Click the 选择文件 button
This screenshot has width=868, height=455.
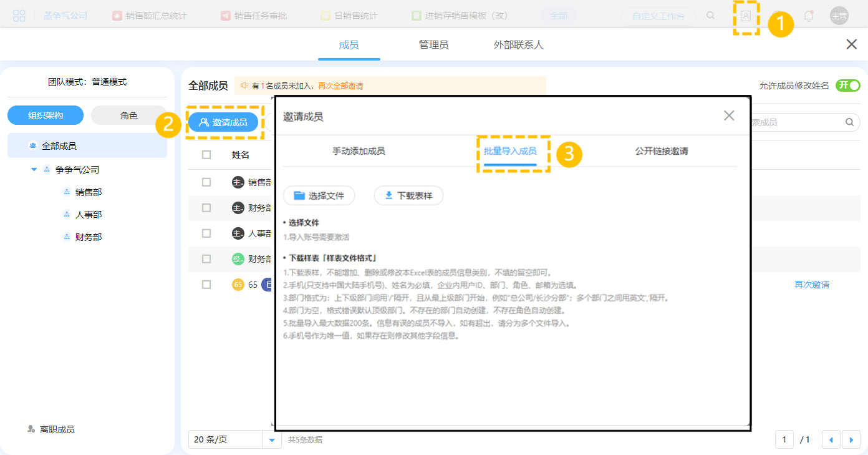click(x=319, y=195)
